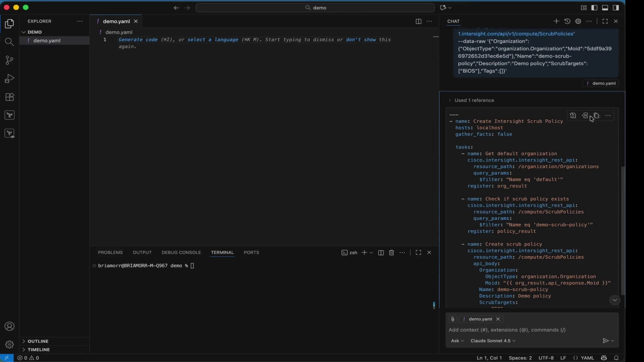Toggle the primary side bar

click(594, 8)
